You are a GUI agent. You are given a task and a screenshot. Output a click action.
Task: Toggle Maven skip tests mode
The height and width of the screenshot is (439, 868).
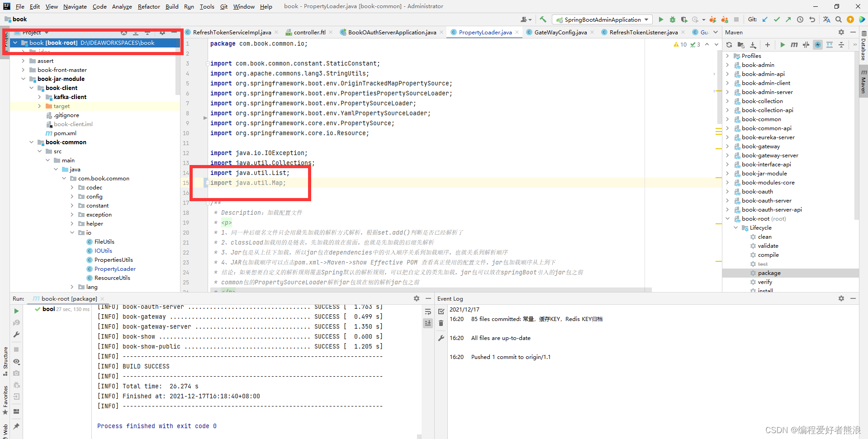coord(818,45)
